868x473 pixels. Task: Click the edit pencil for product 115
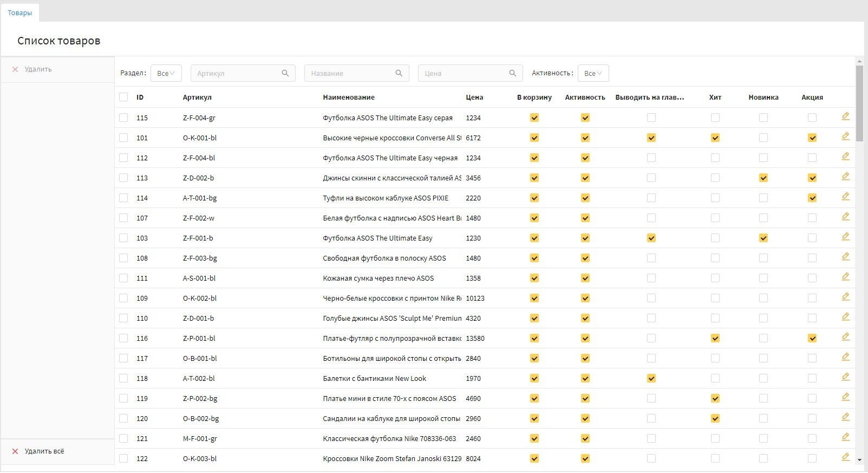845,116
